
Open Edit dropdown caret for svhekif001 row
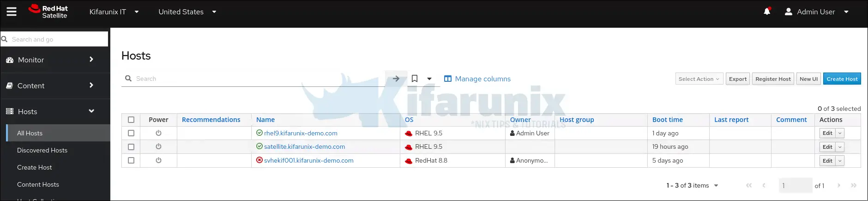click(x=840, y=161)
